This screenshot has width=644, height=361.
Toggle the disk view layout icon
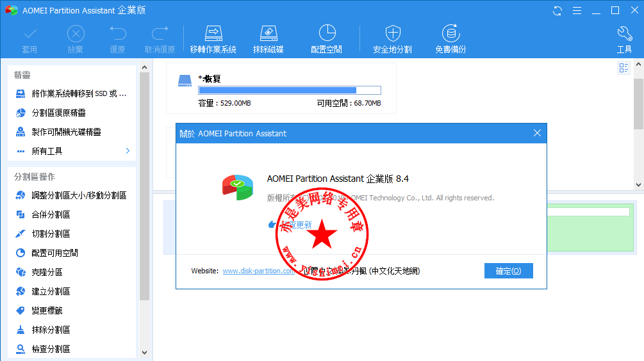pyautogui.click(x=624, y=68)
